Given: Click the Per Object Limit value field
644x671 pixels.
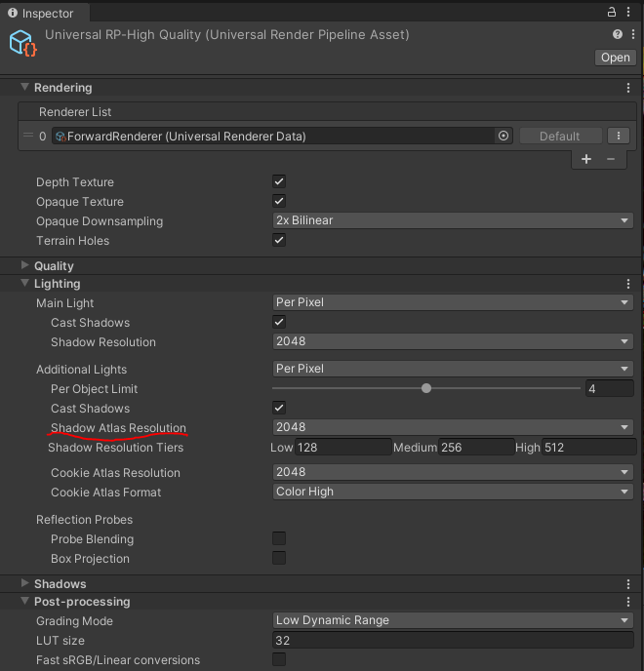Looking at the screenshot, I should click(609, 388).
